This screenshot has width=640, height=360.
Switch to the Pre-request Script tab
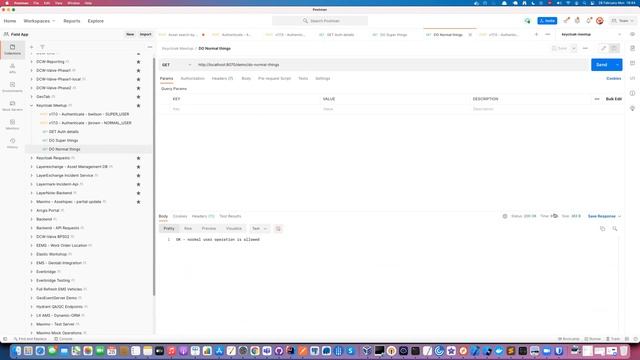pyautogui.click(x=274, y=78)
